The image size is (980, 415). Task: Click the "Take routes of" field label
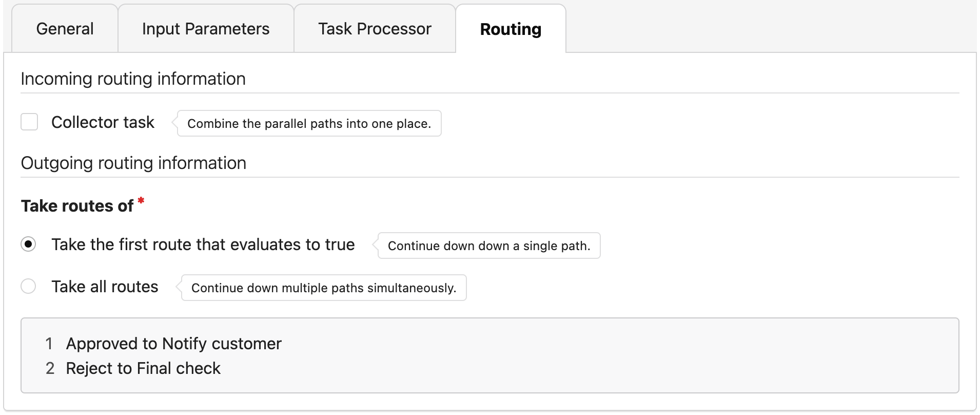(77, 206)
